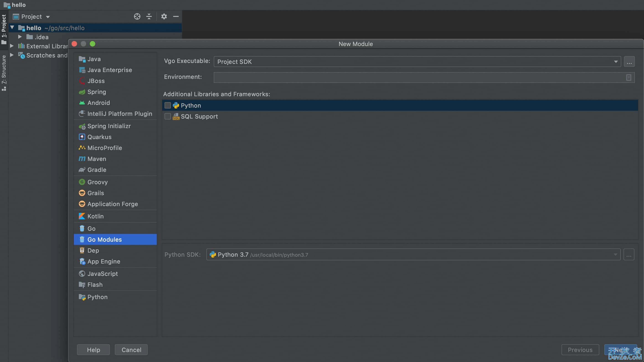Choose Groovy module type
The width and height of the screenshot is (644, 362).
[115, 182]
